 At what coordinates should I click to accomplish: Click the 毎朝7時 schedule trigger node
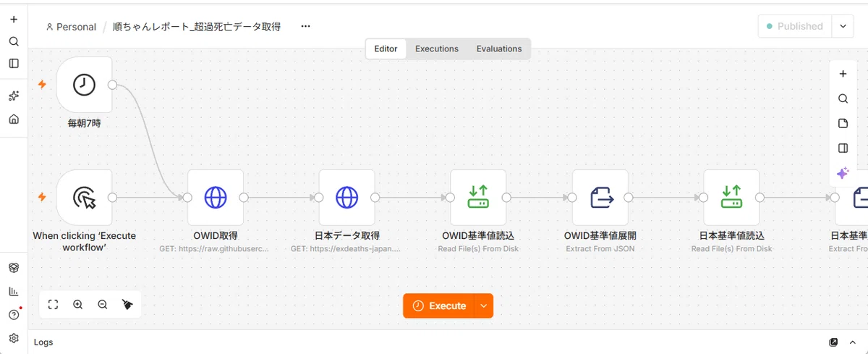point(84,85)
